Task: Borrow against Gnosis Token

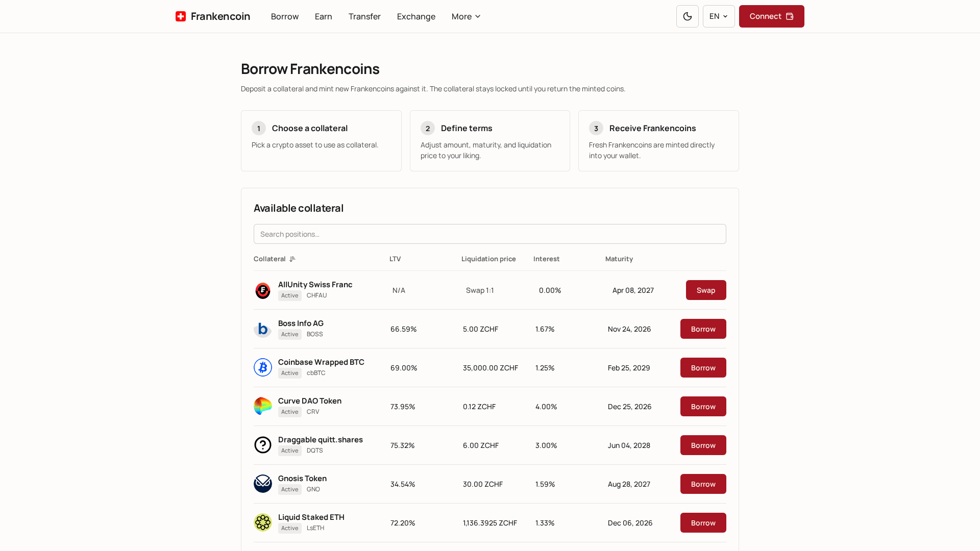Action: [x=703, y=484]
